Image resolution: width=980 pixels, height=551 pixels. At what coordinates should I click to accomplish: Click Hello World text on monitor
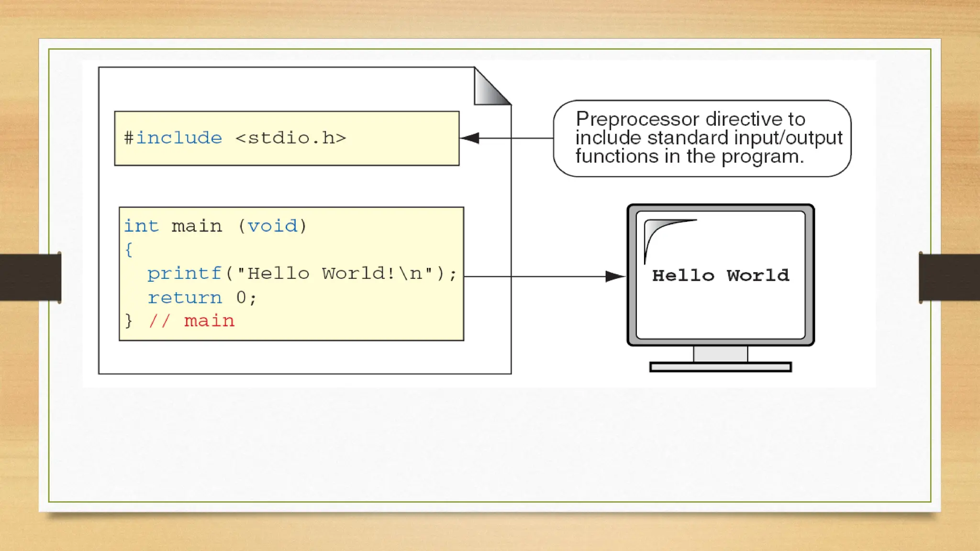pyautogui.click(x=720, y=275)
